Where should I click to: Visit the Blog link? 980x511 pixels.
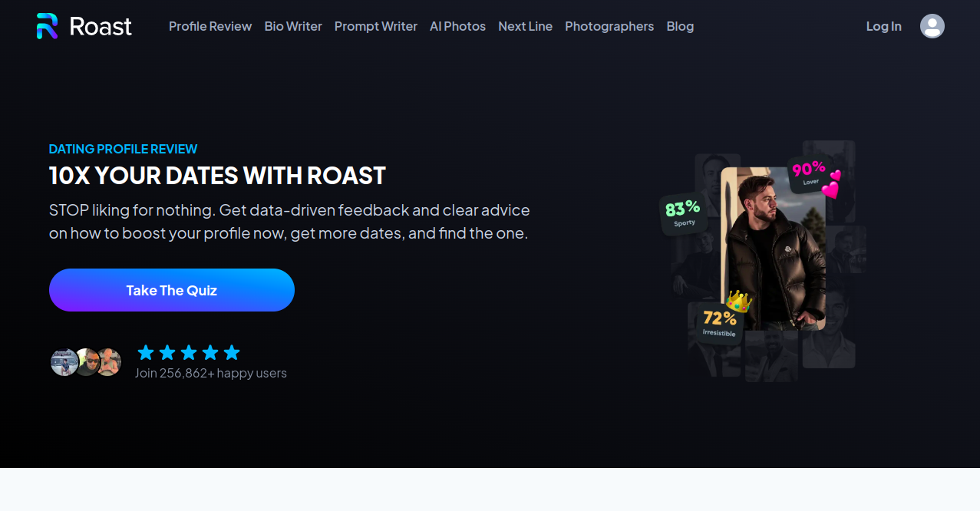(680, 26)
